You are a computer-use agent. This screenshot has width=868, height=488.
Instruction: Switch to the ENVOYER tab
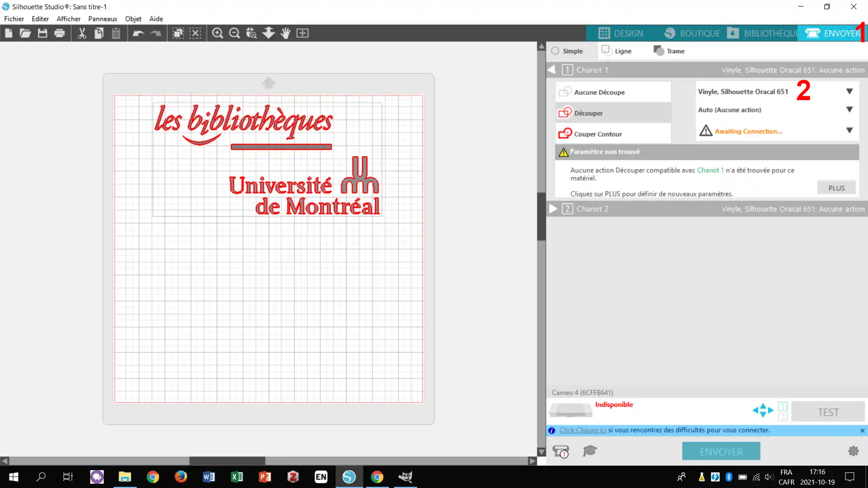(832, 33)
